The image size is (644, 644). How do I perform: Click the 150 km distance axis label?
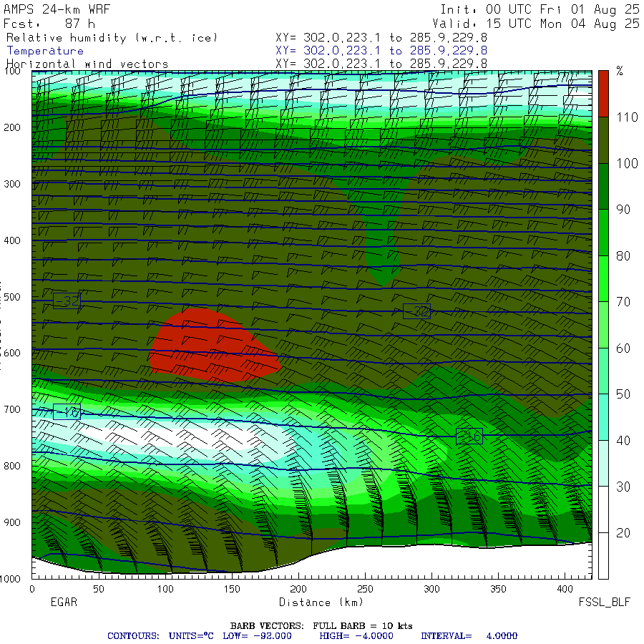[232, 589]
